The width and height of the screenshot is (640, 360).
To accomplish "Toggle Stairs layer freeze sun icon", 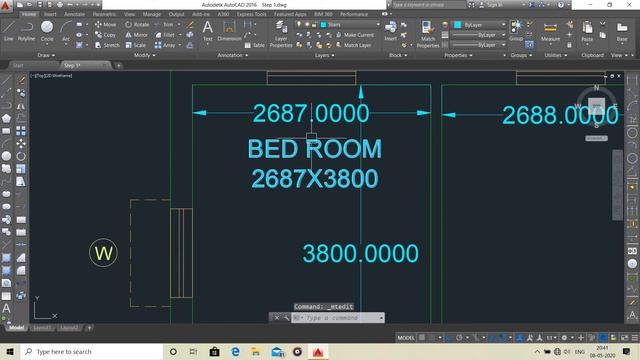I will point(307,24).
